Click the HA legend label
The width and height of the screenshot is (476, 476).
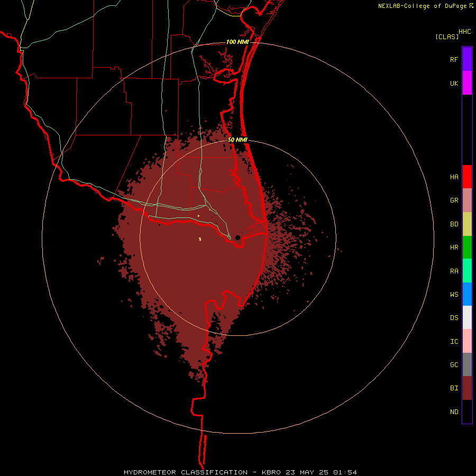click(454, 177)
